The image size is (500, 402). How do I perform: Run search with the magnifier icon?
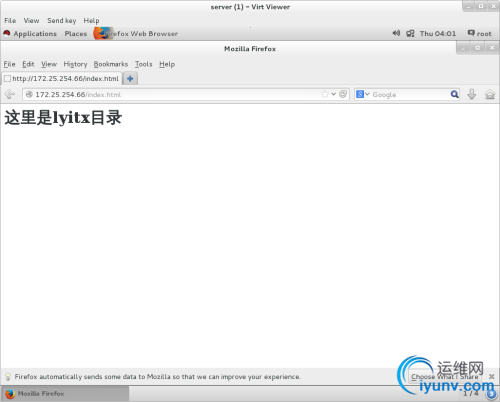(454, 94)
